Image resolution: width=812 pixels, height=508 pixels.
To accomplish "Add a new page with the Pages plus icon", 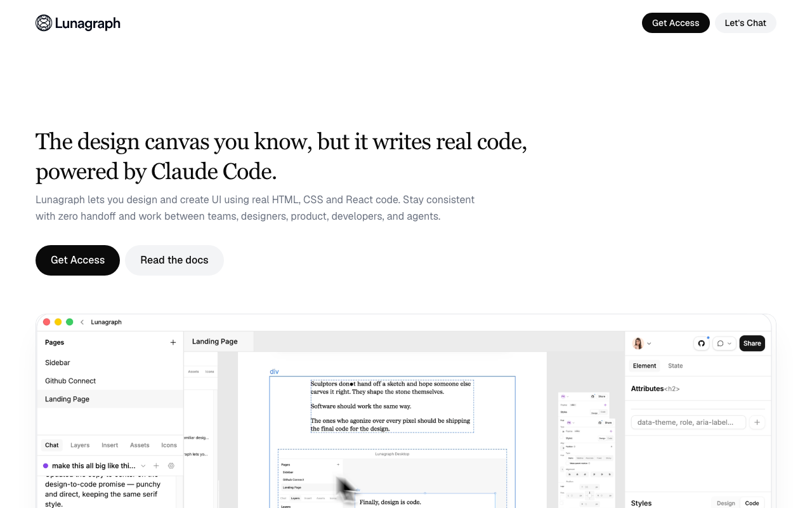I will click(x=173, y=342).
